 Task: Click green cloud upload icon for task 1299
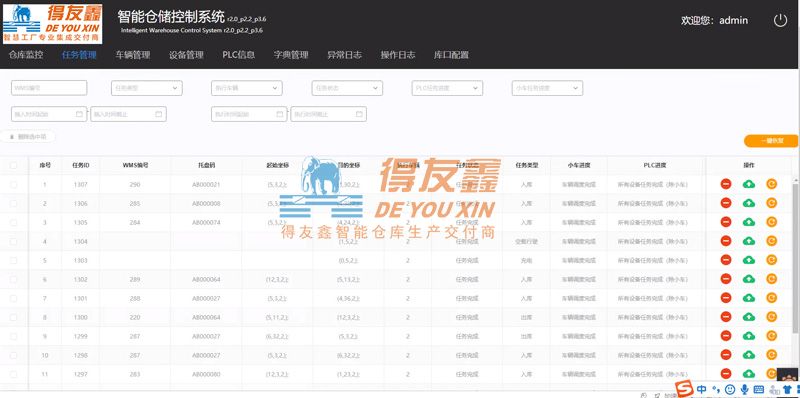coord(748,336)
